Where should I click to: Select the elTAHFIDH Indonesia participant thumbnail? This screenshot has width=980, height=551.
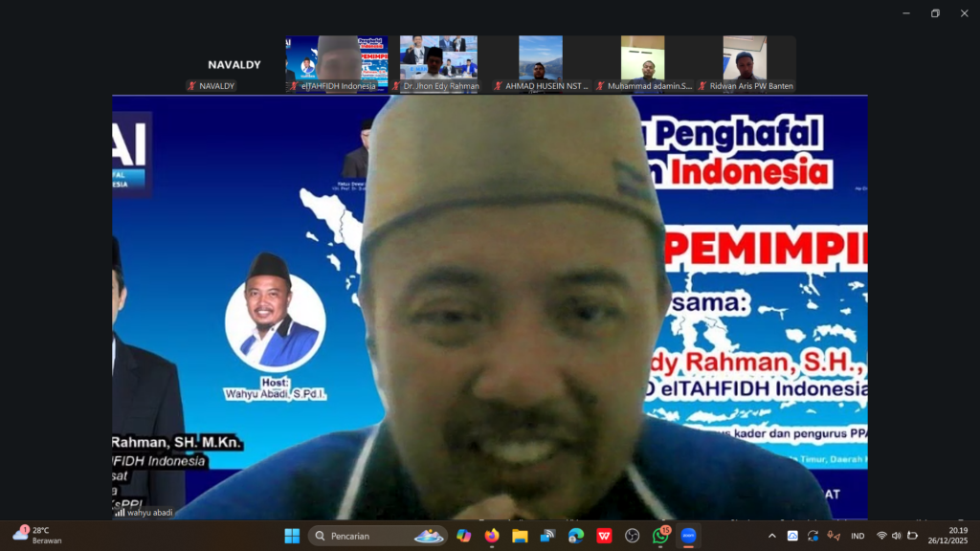337,64
